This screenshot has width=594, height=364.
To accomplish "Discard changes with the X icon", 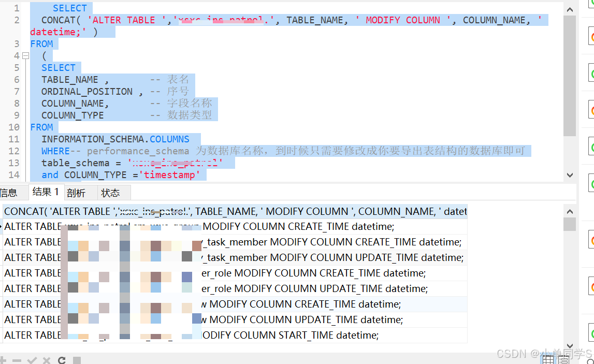I will (x=46, y=360).
